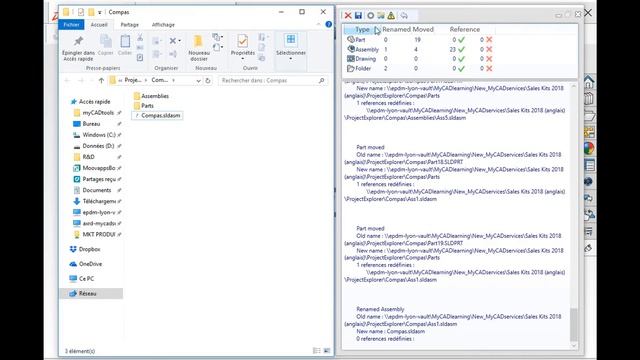Click the Part type icon in summary table
640x360 pixels.
click(x=351, y=40)
